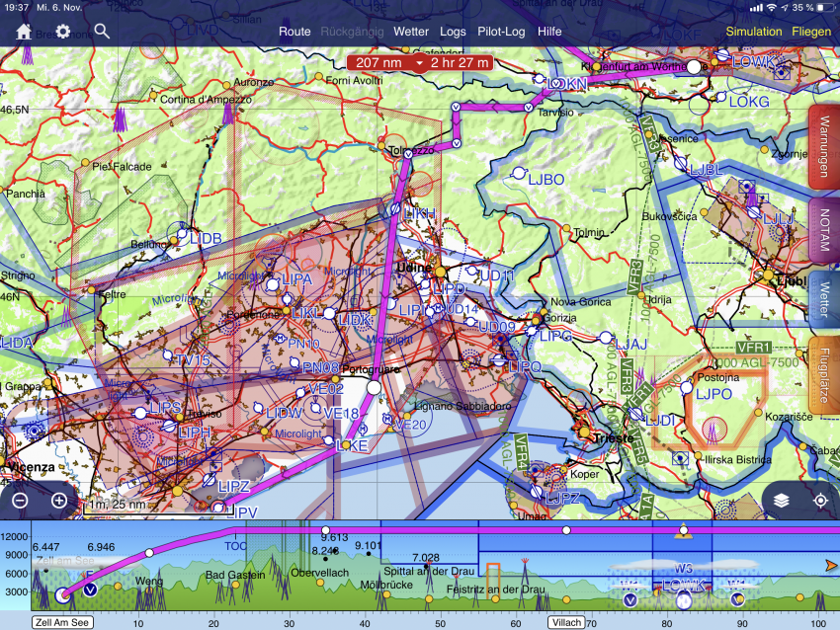Open settings with the gear icon
Viewport: 840px width, 630px height.
[62, 32]
